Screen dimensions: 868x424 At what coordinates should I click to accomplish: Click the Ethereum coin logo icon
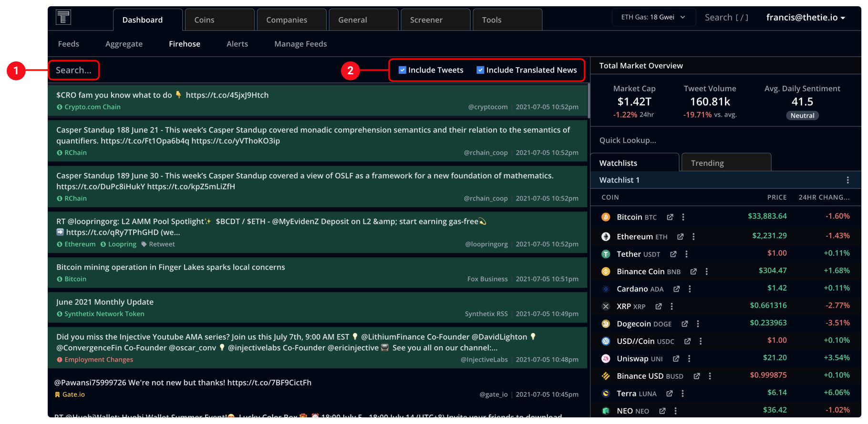click(x=606, y=237)
